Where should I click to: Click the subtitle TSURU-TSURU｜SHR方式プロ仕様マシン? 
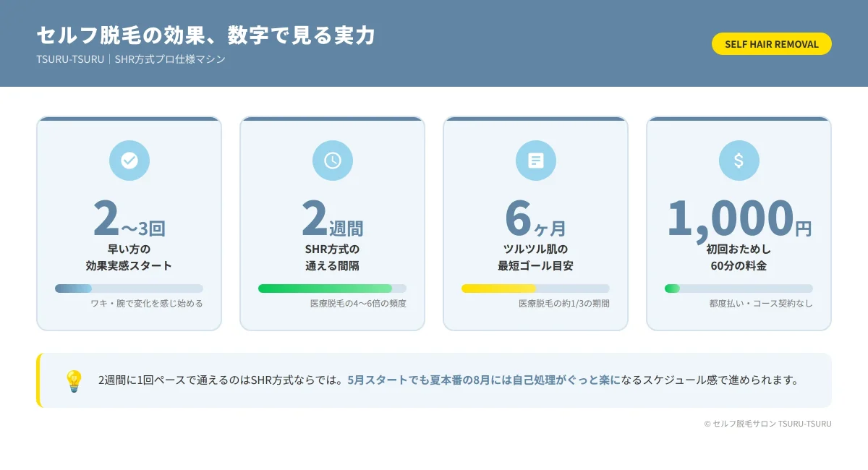tap(131, 59)
